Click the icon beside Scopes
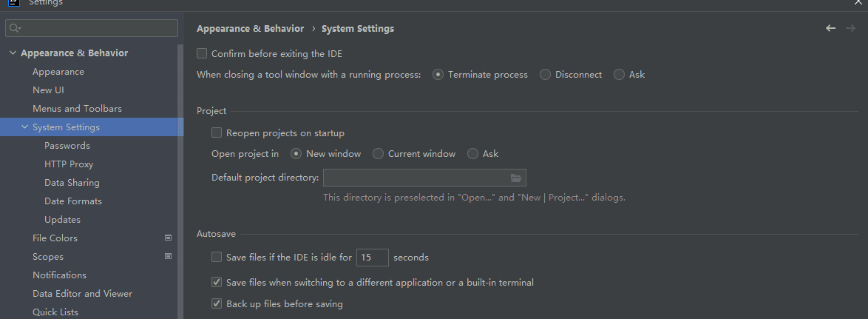The height and width of the screenshot is (319, 868). [x=168, y=257]
